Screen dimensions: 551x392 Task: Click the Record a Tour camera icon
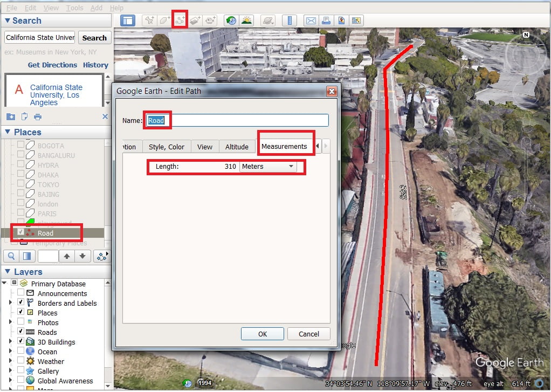210,20
